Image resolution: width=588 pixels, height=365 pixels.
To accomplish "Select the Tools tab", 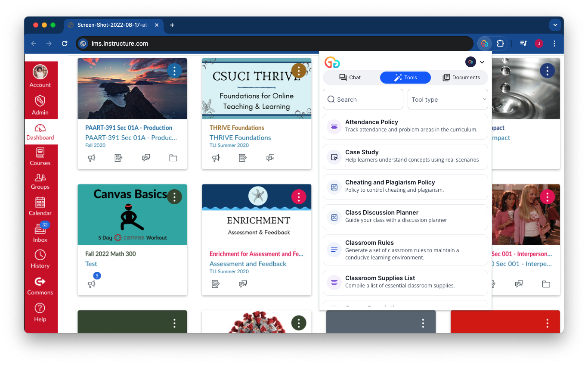I will pos(405,78).
